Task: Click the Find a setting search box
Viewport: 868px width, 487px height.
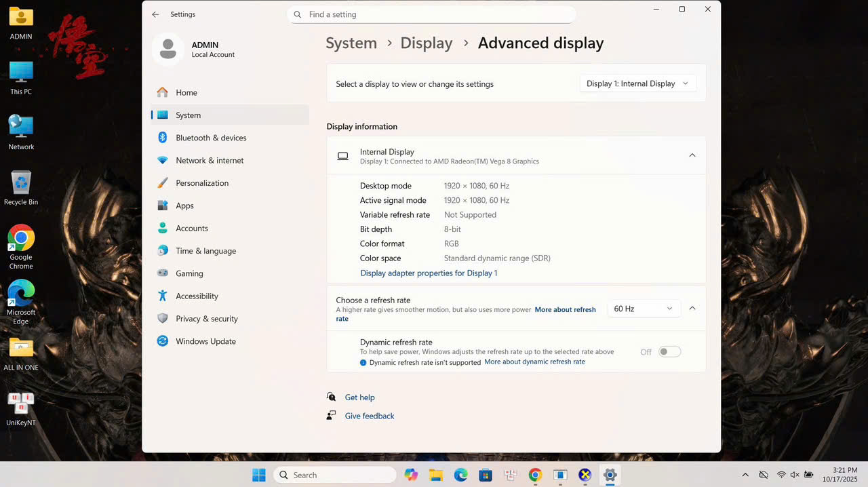Action: [x=434, y=14]
